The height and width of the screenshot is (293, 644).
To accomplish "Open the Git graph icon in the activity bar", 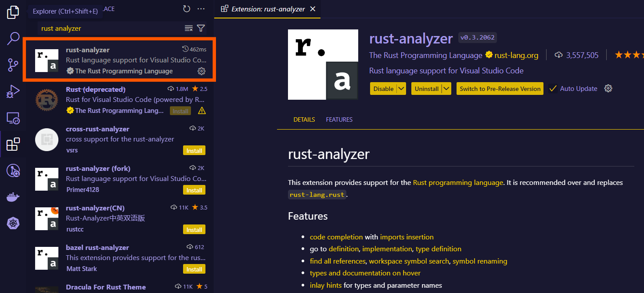I will pyautogui.click(x=13, y=170).
